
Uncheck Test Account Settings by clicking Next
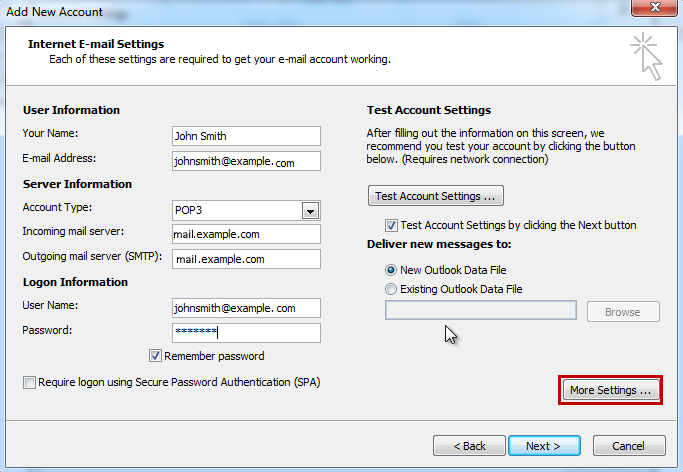pos(391,225)
